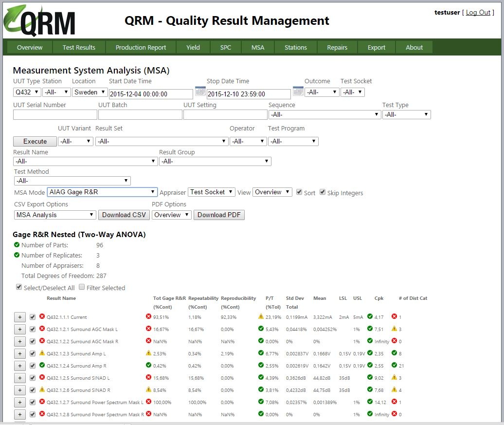Image resolution: width=504 pixels, height=425 pixels.
Task: Open the PDF Options dropdown
Action: click(x=172, y=215)
